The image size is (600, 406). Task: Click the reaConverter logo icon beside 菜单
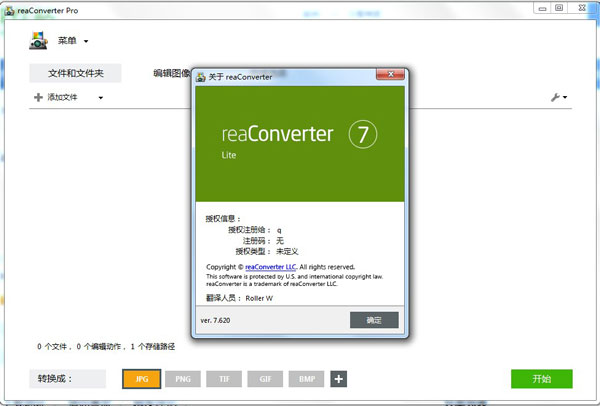(38, 40)
